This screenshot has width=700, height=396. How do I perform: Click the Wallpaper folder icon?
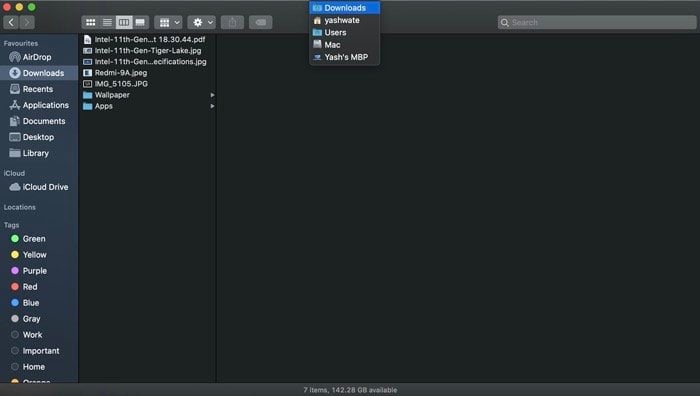click(88, 95)
